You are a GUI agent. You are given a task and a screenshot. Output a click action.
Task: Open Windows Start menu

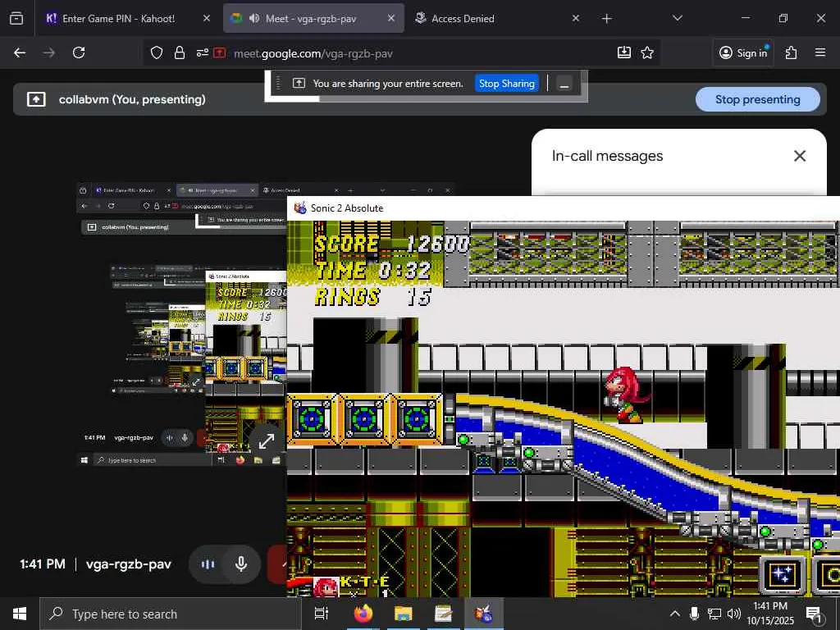[20, 614]
